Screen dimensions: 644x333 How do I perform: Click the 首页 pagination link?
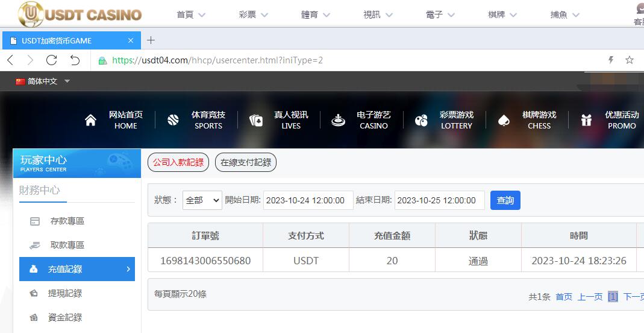coord(563,297)
